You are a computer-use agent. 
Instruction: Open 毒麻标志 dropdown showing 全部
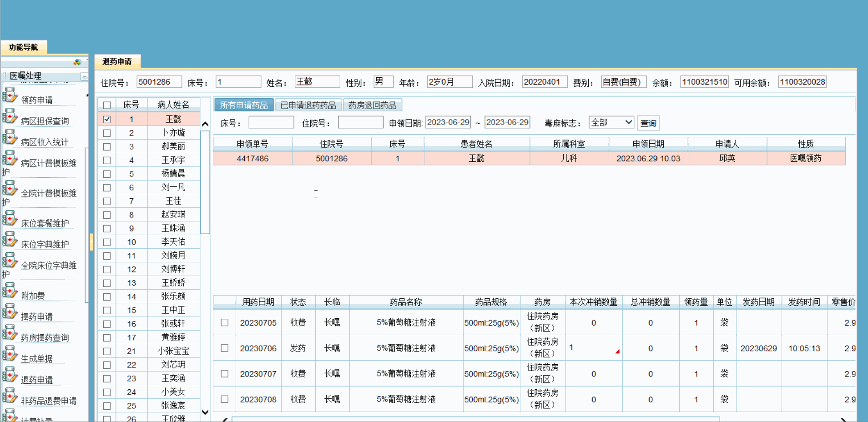click(611, 122)
